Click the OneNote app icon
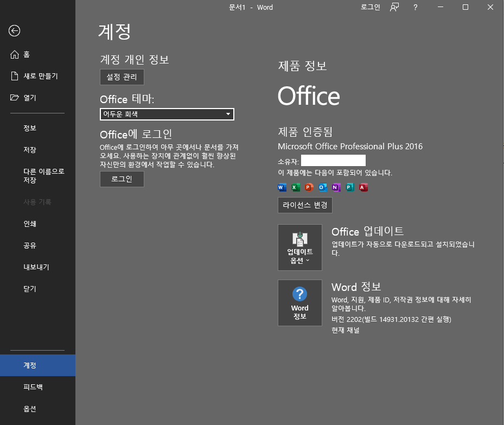504x425 pixels. [x=336, y=187]
